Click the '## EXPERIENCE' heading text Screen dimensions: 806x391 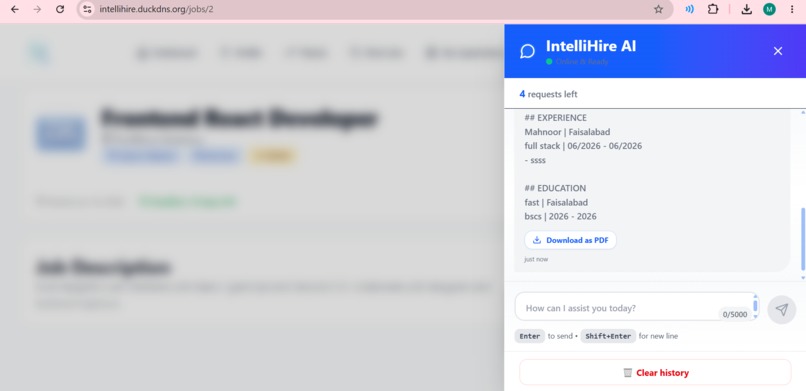(x=556, y=118)
